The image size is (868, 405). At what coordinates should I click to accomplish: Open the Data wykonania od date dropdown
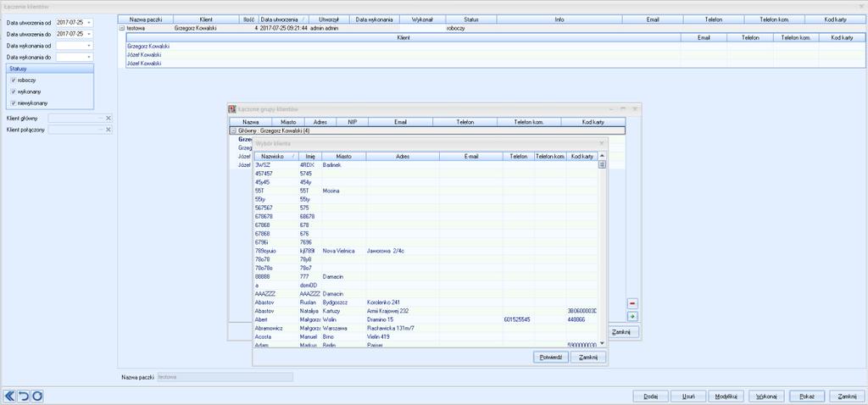point(89,46)
